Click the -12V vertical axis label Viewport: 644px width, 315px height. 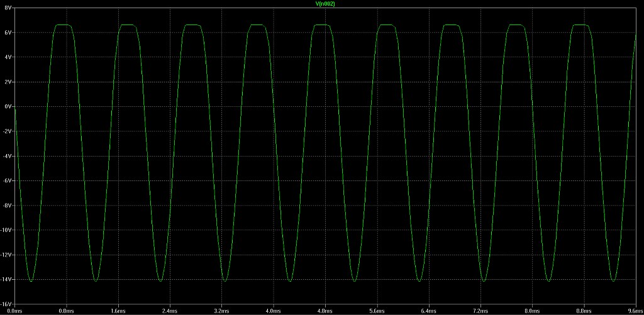(6, 255)
